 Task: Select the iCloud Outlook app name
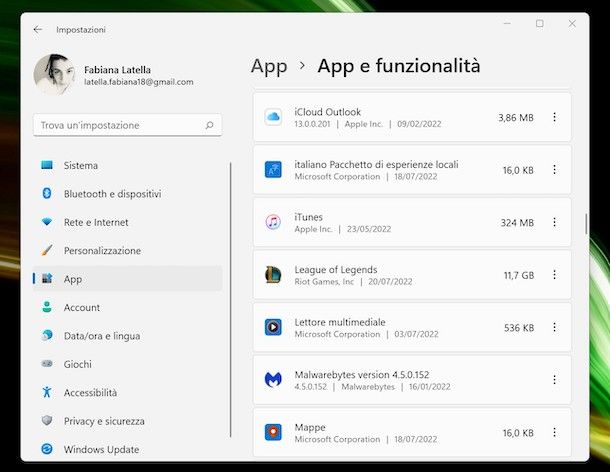tap(328, 112)
